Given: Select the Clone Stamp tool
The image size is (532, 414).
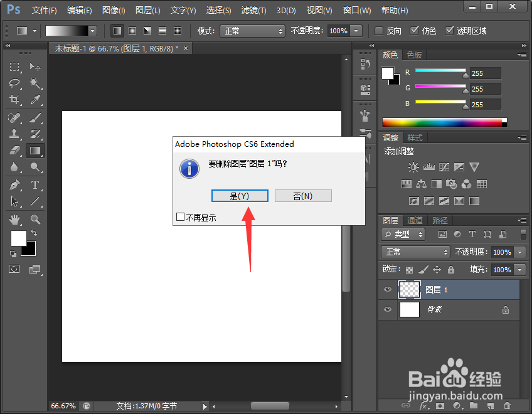Looking at the screenshot, I should pos(14,134).
